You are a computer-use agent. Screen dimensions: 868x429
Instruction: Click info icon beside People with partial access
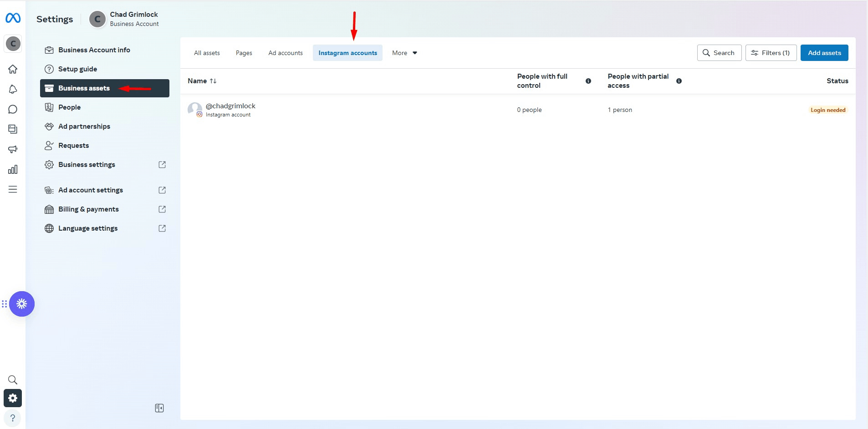coord(679,81)
